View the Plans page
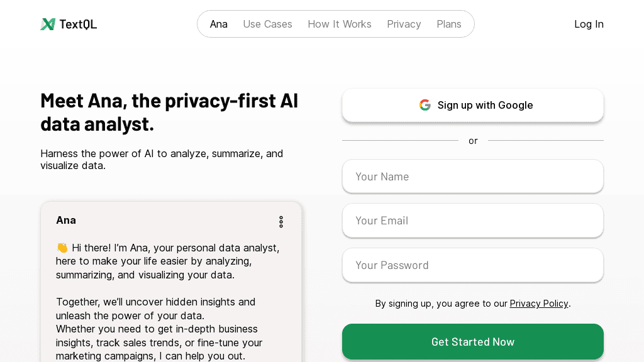Screen dimensions: 644x362 pos(449,24)
